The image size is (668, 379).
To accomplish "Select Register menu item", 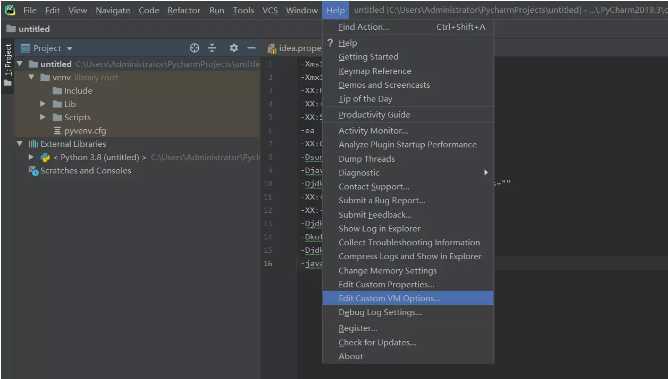I will pyautogui.click(x=408, y=328).
